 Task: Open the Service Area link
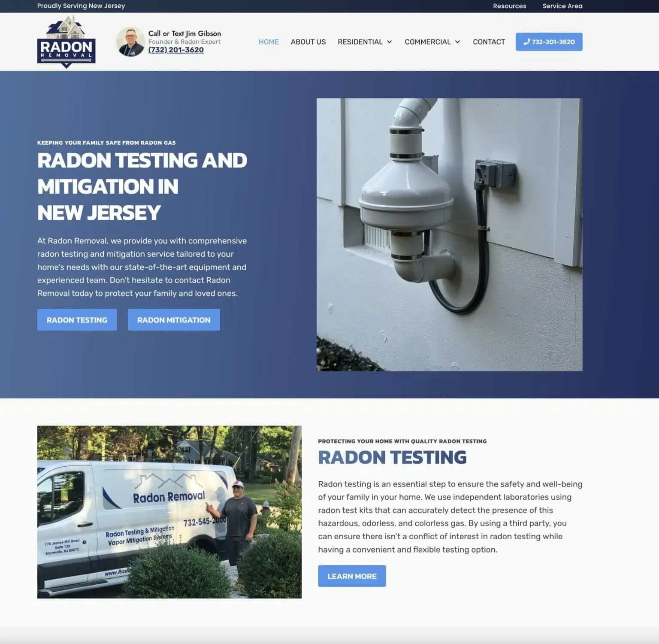pyautogui.click(x=562, y=6)
